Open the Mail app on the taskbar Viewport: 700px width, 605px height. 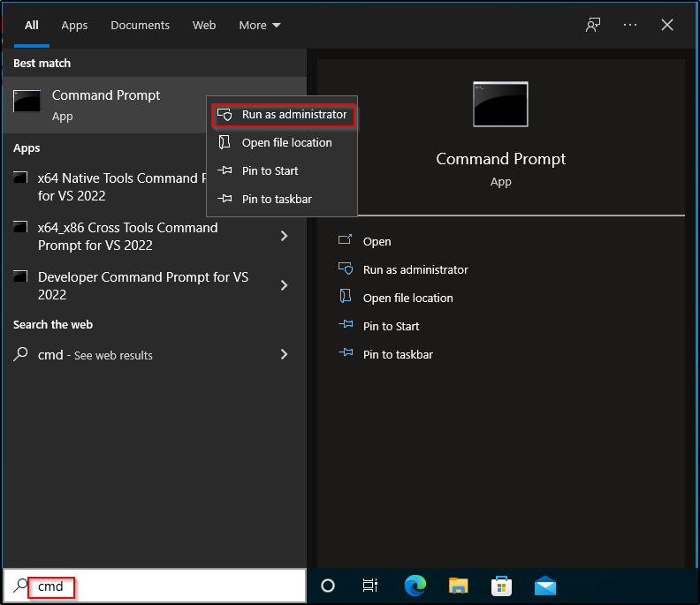pyautogui.click(x=544, y=586)
